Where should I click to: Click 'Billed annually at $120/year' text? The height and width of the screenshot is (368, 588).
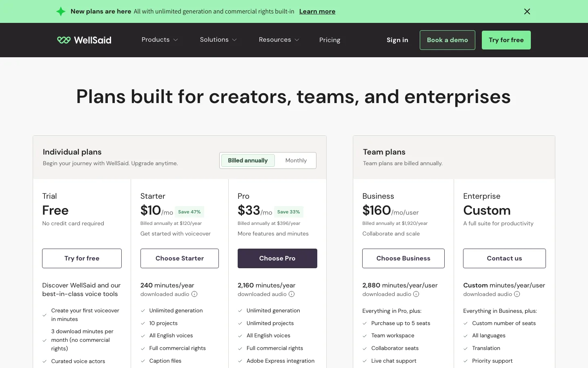(171, 223)
